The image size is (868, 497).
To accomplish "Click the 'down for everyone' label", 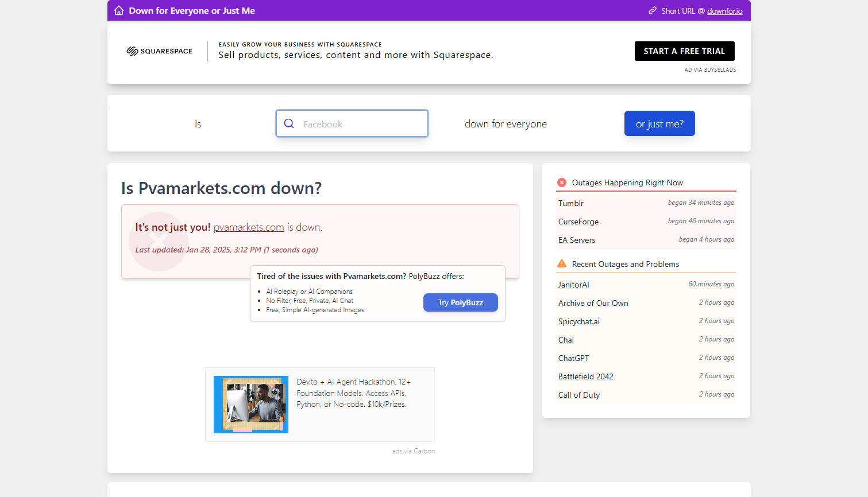I will [x=506, y=124].
